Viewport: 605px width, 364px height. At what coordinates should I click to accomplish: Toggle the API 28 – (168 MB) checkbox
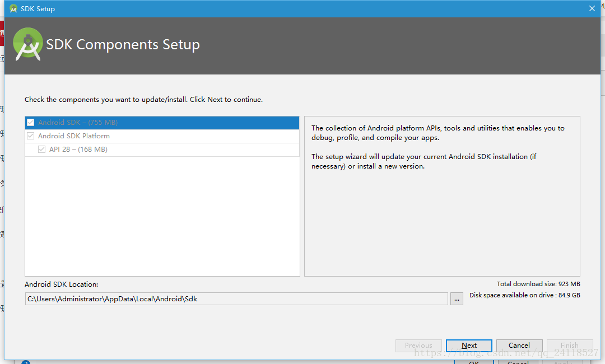41,149
